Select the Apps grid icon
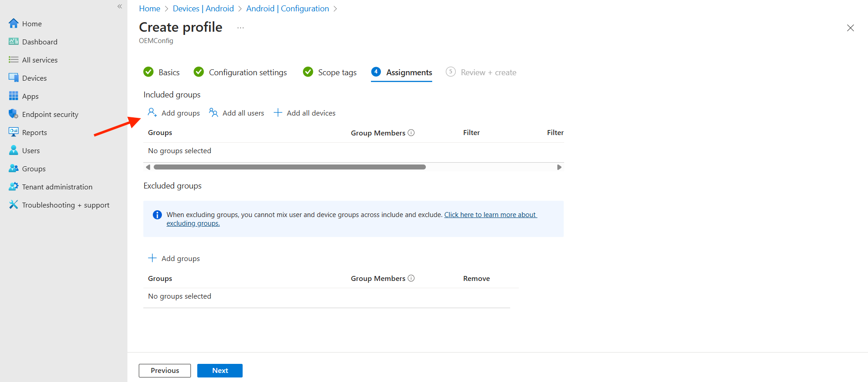The height and width of the screenshot is (382, 868). coord(14,96)
